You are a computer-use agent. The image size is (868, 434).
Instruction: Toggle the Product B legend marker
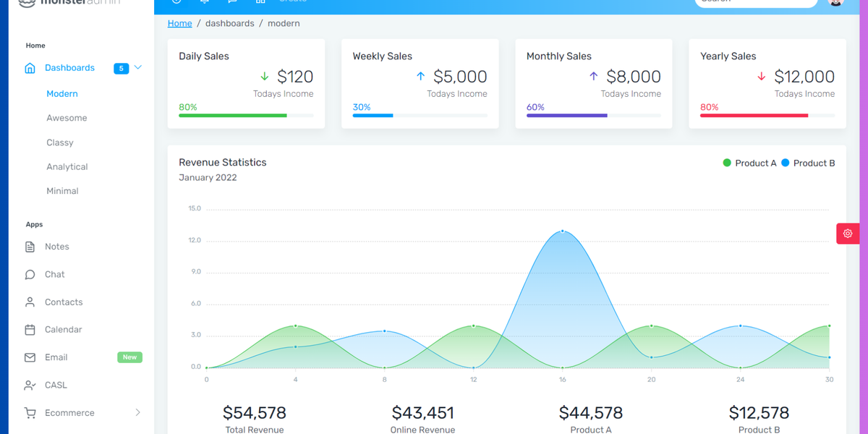coord(785,163)
